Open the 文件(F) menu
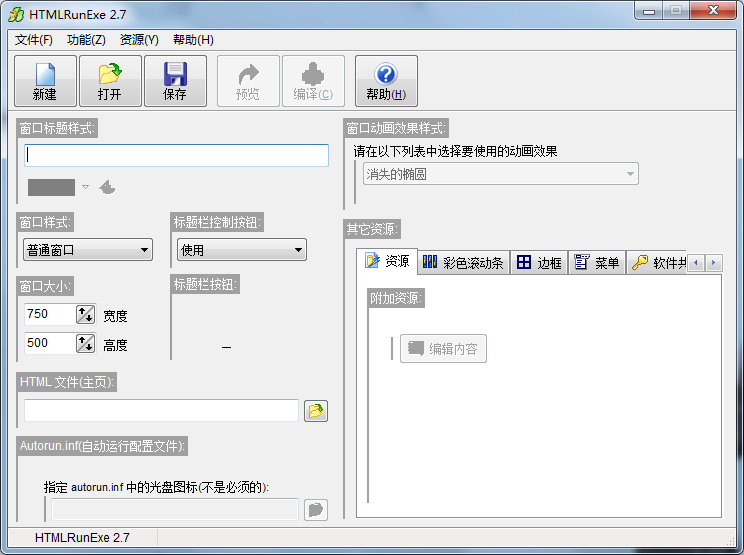 click(34, 40)
